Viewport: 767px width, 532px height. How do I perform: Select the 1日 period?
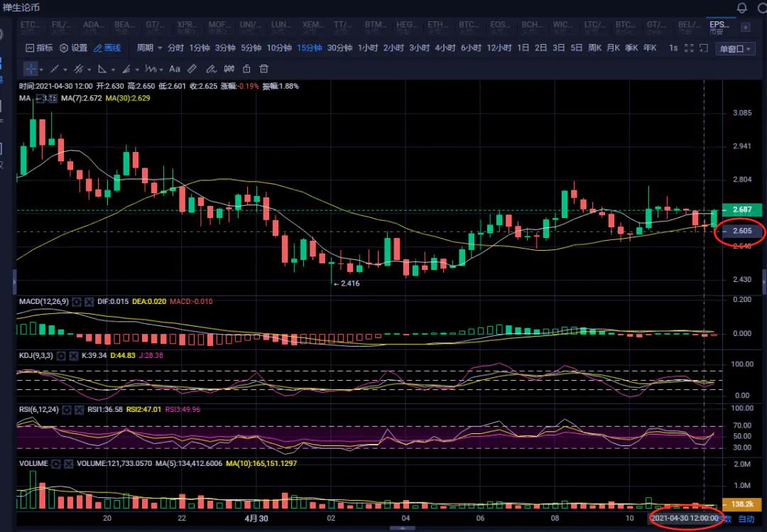523,48
